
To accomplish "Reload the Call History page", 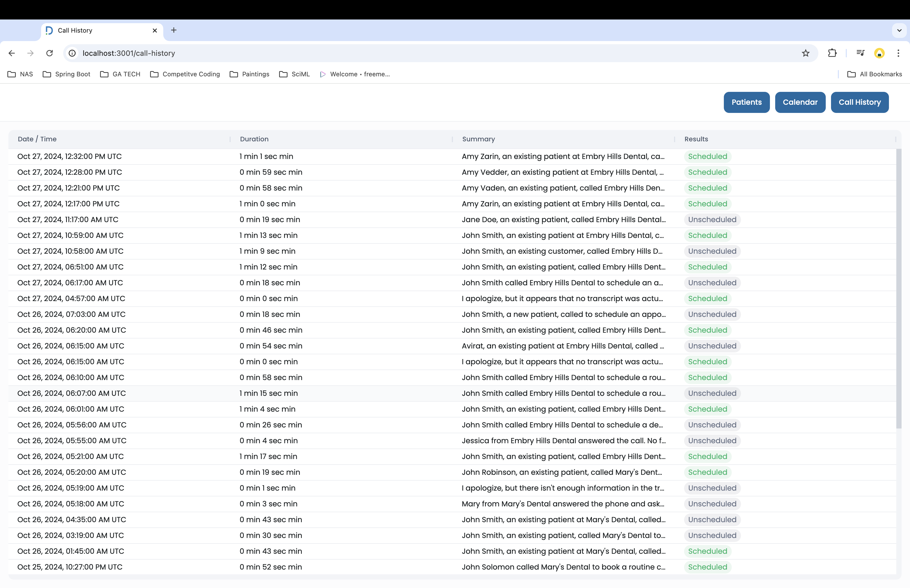I will (50, 53).
